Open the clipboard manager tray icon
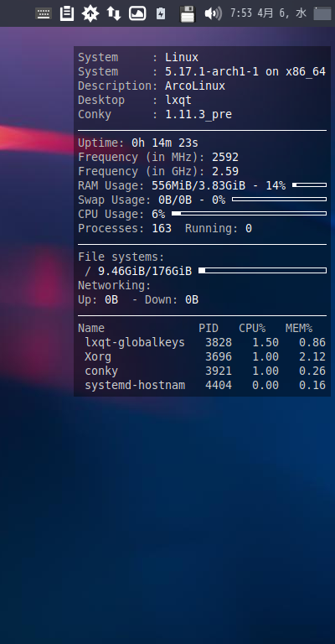This screenshot has width=335, height=644. pos(67,13)
